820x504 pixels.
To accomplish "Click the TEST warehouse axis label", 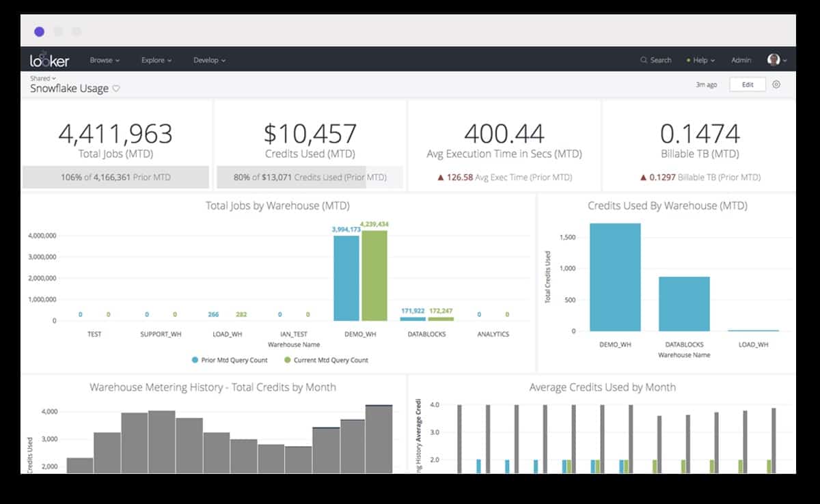I will tap(94, 335).
